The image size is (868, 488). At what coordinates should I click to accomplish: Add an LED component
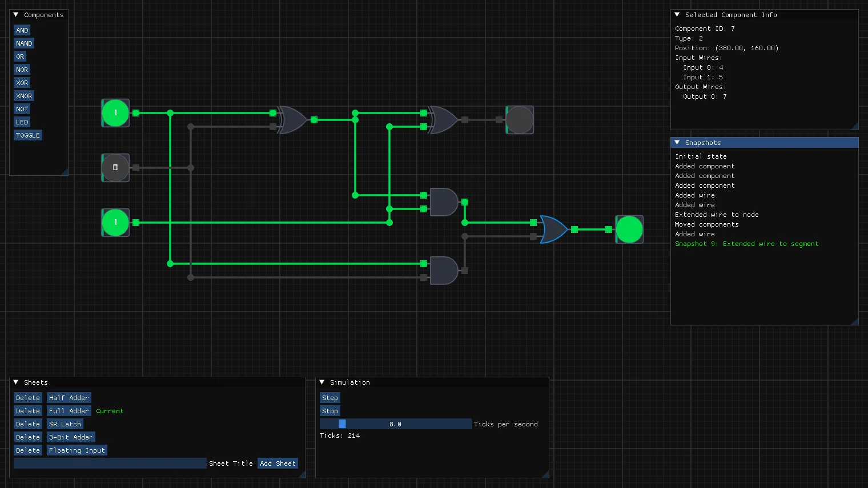[x=22, y=122]
